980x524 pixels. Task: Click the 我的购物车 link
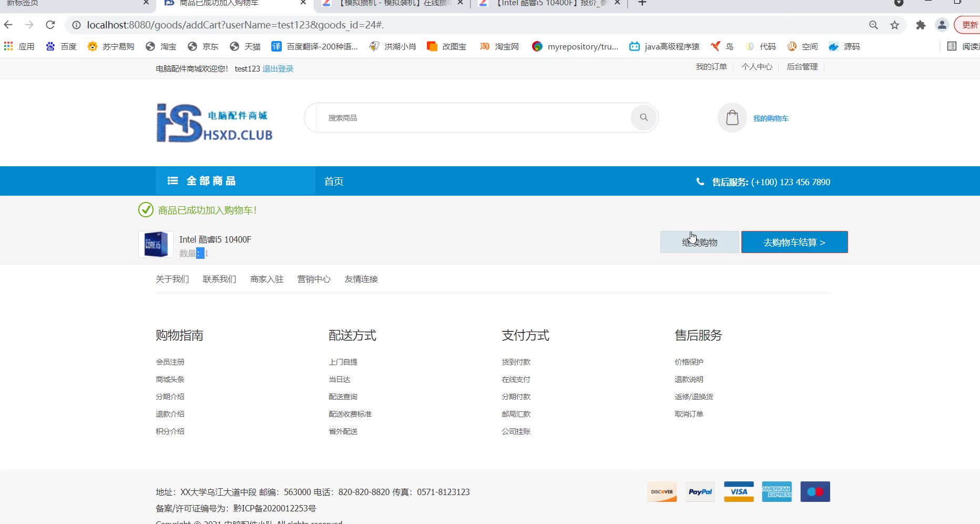pyautogui.click(x=771, y=118)
